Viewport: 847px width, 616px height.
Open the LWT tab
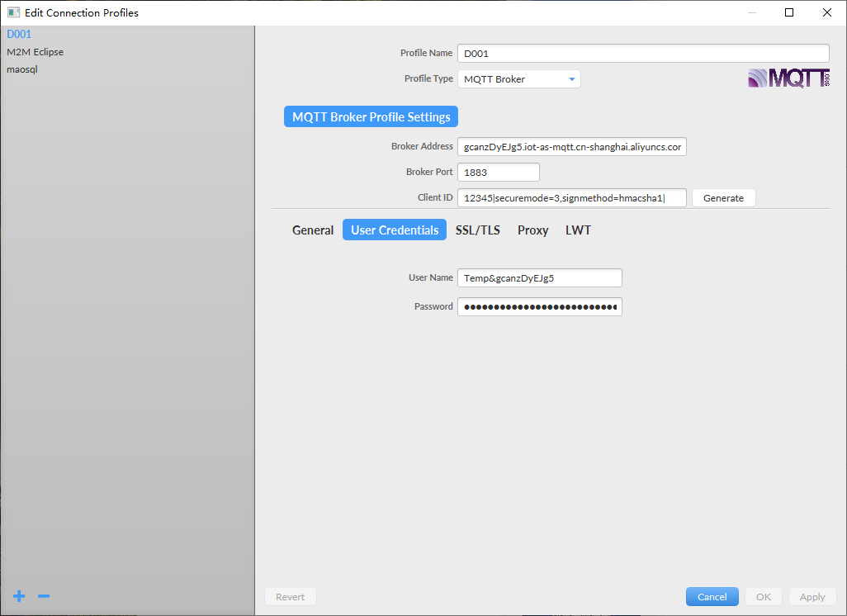coord(578,230)
